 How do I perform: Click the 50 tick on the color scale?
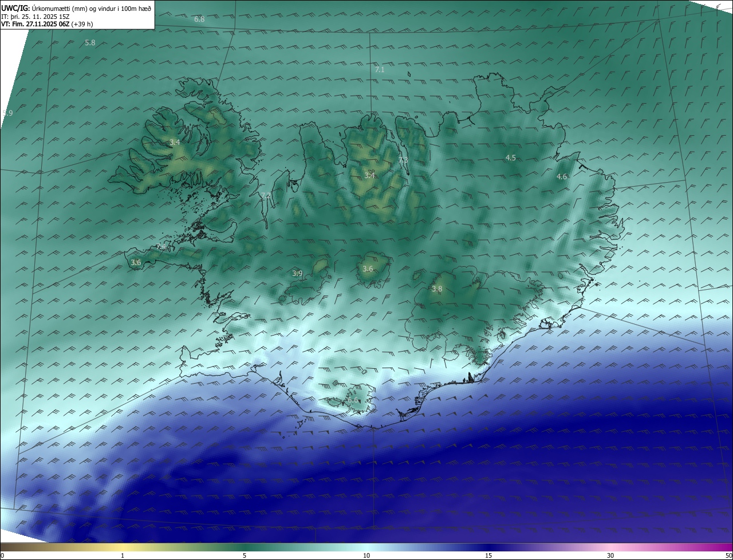coord(728,555)
